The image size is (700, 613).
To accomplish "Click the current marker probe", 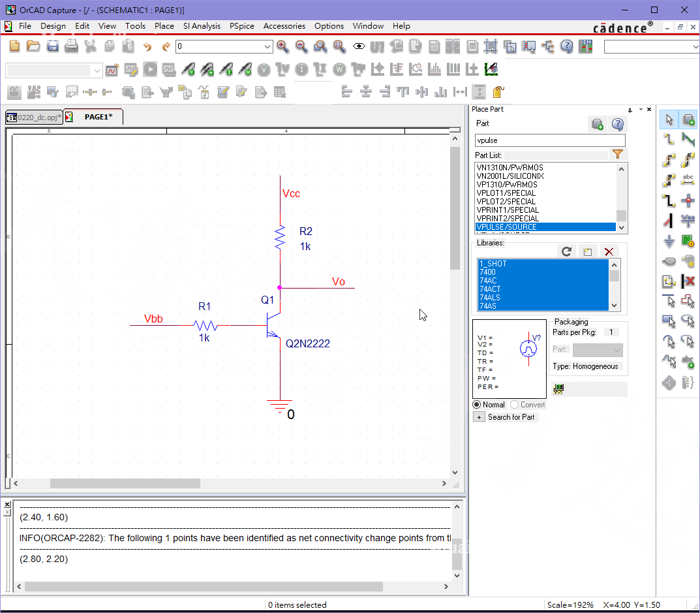I will click(226, 70).
